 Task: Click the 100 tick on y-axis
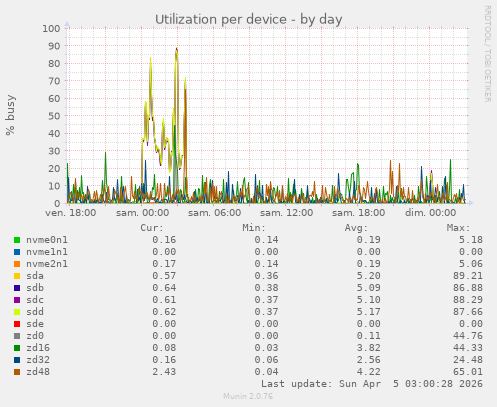51,28
